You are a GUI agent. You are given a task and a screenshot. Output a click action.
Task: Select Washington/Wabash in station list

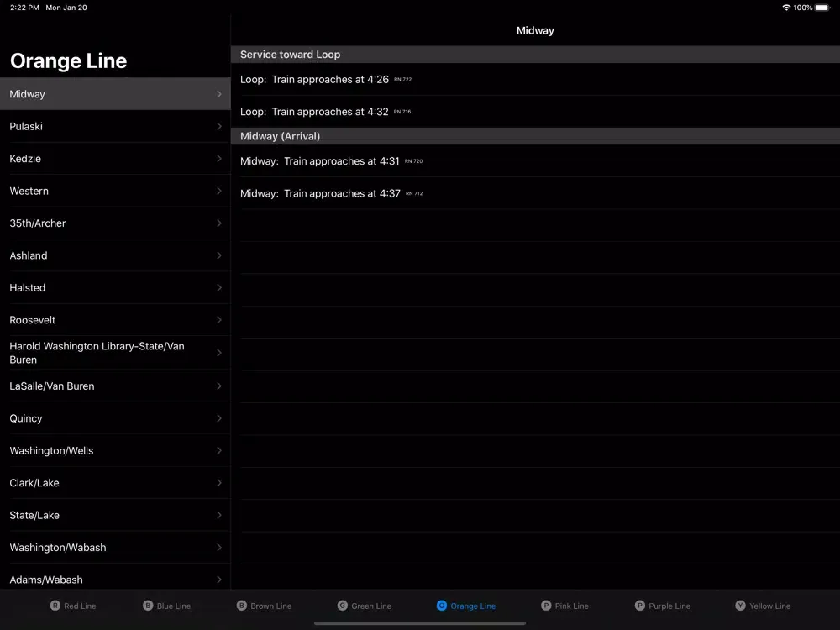(115, 548)
